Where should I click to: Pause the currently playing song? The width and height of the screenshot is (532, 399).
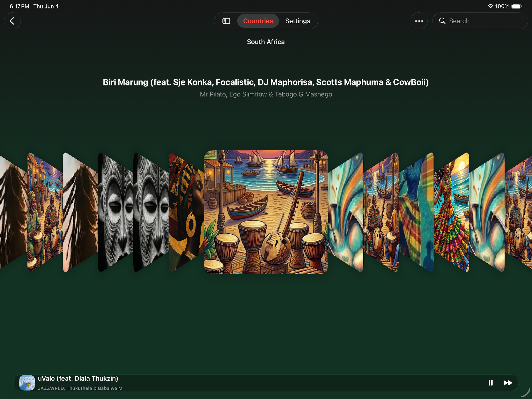(490, 383)
